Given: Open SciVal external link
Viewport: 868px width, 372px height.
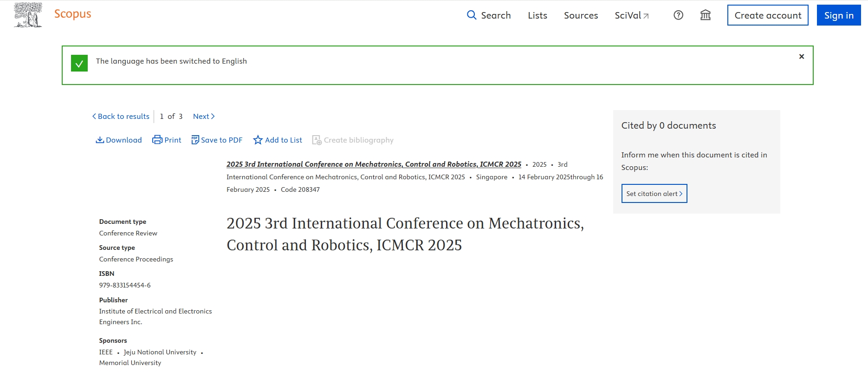Looking at the screenshot, I should tap(632, 15).
